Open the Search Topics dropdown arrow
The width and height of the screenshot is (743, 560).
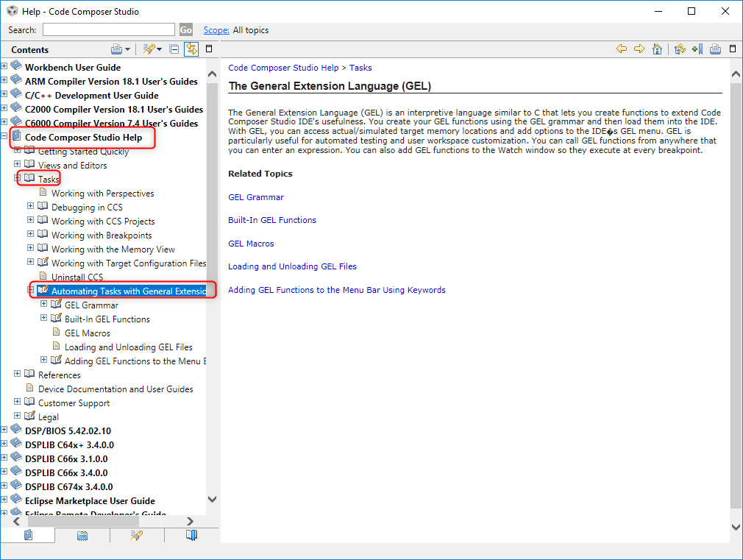click(x=160, y=49)
